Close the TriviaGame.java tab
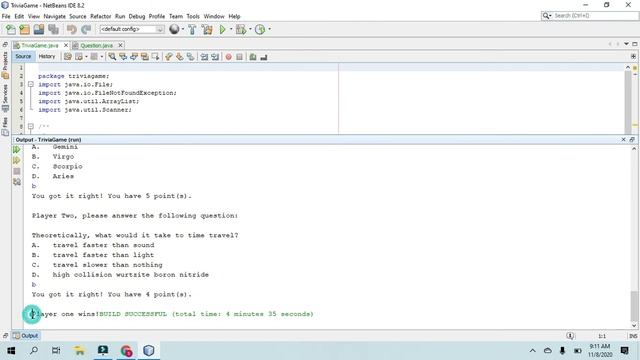 tap(66, 45)
